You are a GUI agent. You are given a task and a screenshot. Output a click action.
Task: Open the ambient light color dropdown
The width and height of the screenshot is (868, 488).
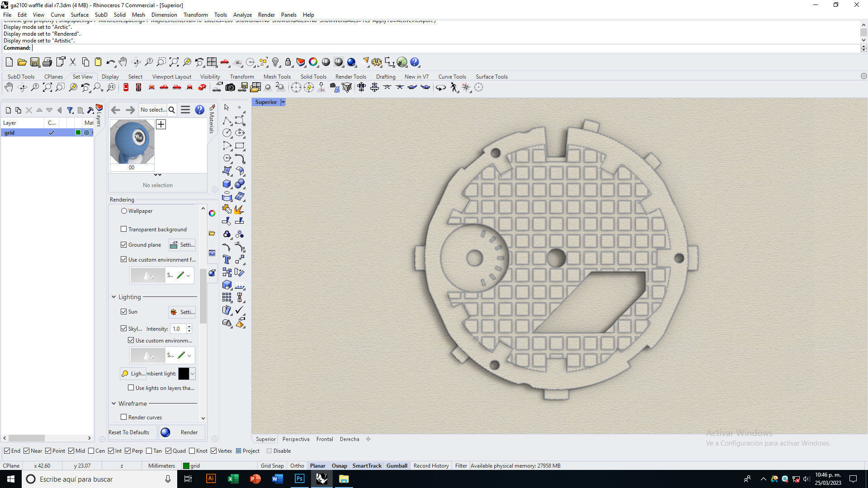click(193, 374)
